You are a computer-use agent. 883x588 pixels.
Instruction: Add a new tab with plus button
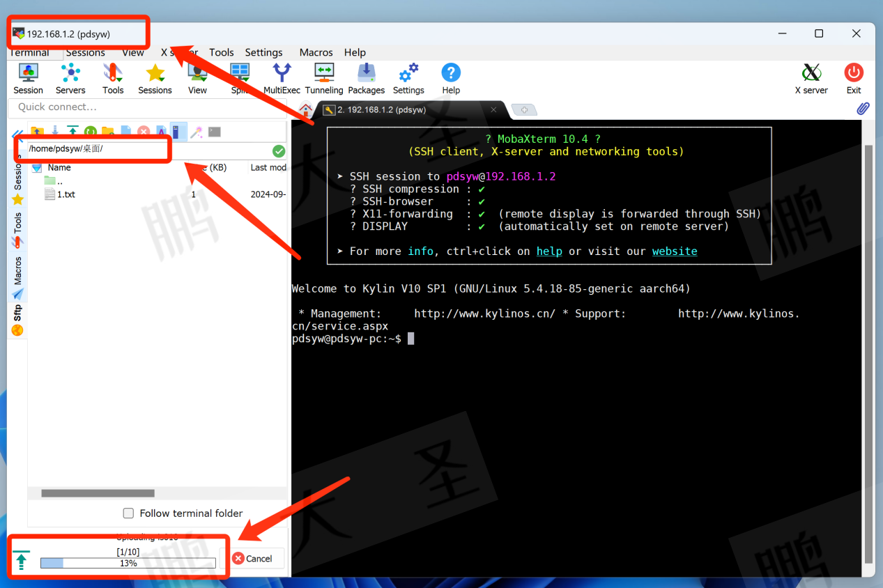[523, 109]
